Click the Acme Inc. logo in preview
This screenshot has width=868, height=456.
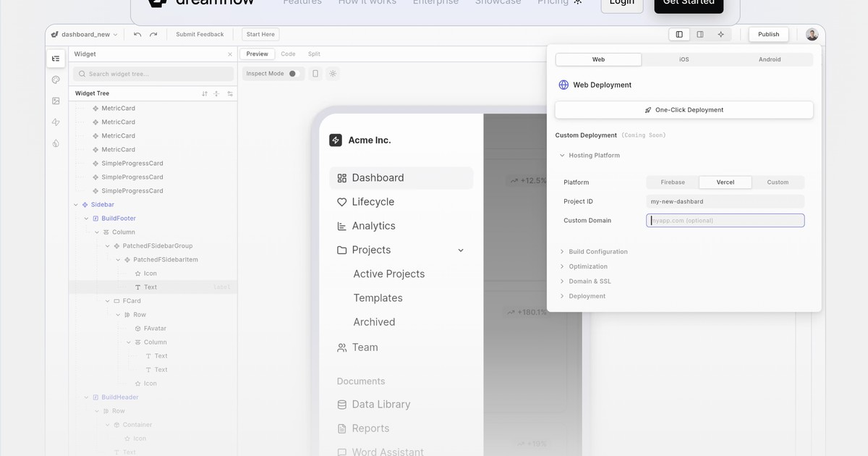coord(336,140)
